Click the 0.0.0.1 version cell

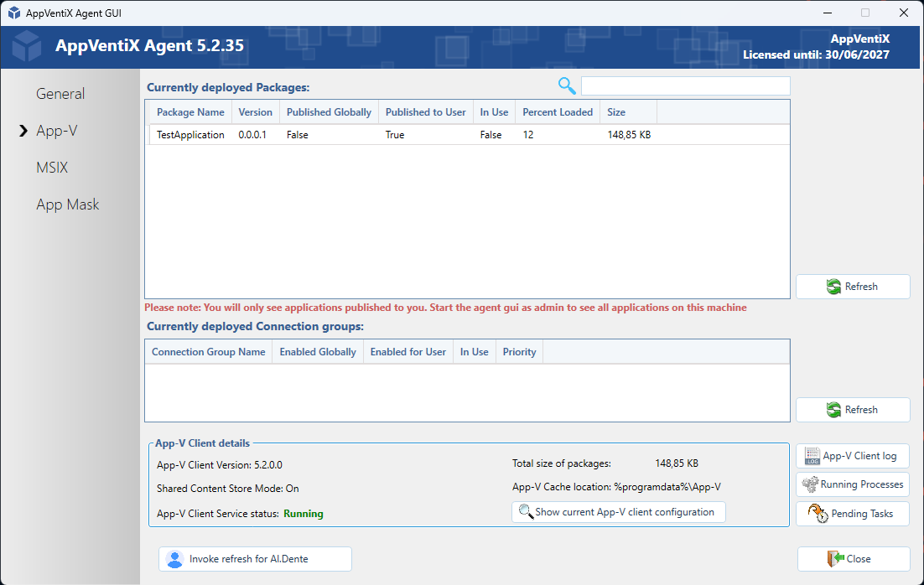252,135
